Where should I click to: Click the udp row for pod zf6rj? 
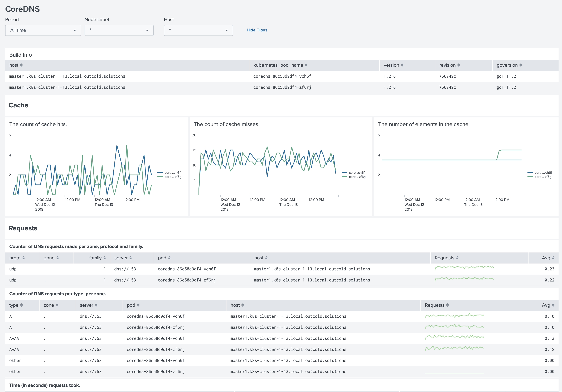click(282, 280)
